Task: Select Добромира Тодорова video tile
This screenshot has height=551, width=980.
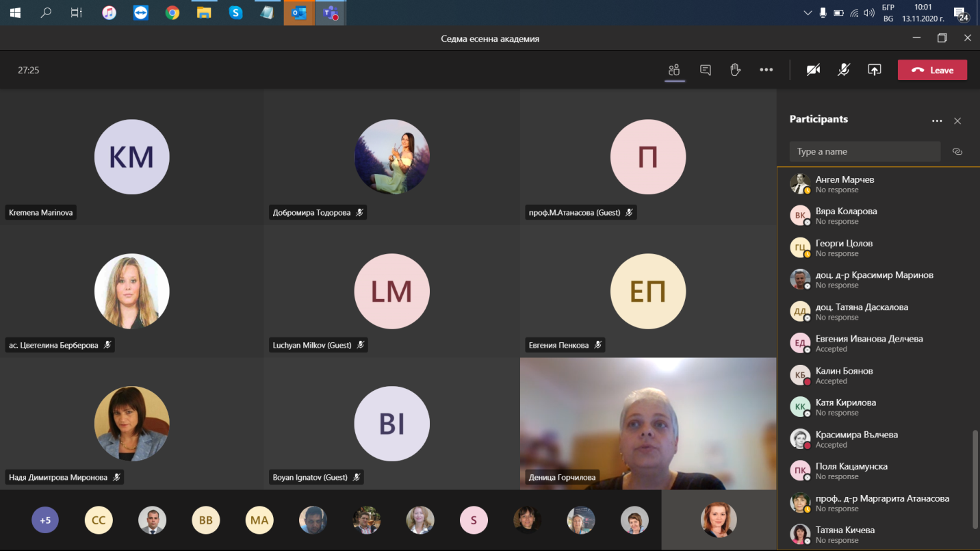Action: [x=391, y=157]
